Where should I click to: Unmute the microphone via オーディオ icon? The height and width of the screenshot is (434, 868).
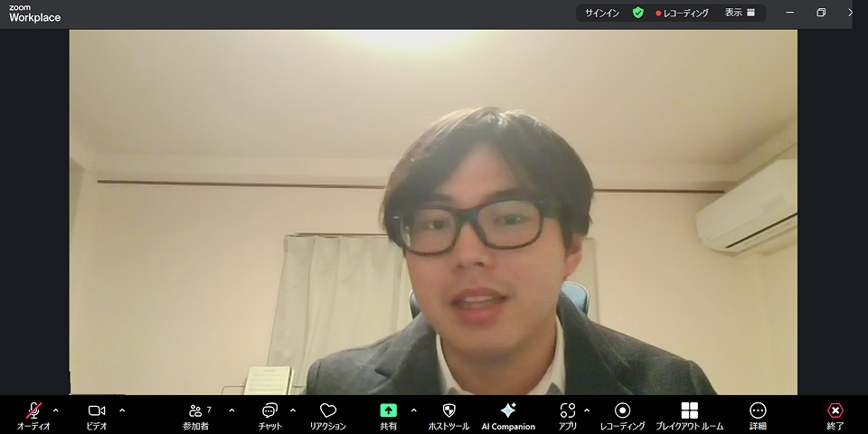(x=33, y=410)
